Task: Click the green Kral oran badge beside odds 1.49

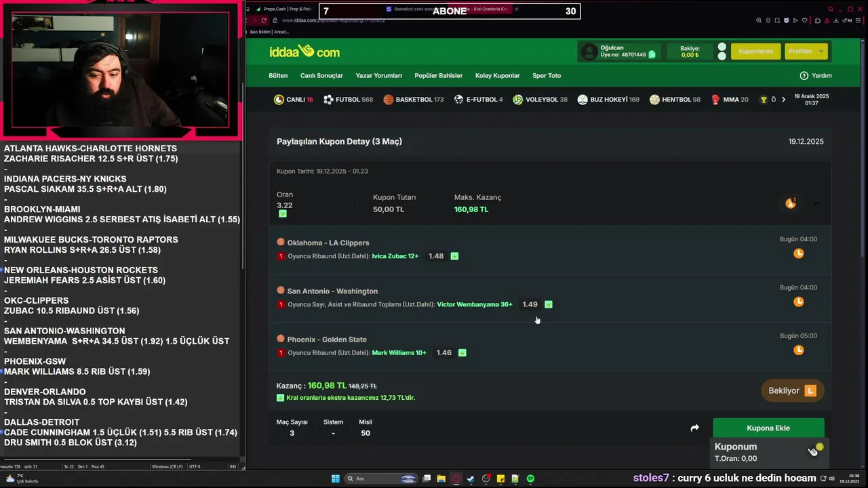Action: coord(549,304)
